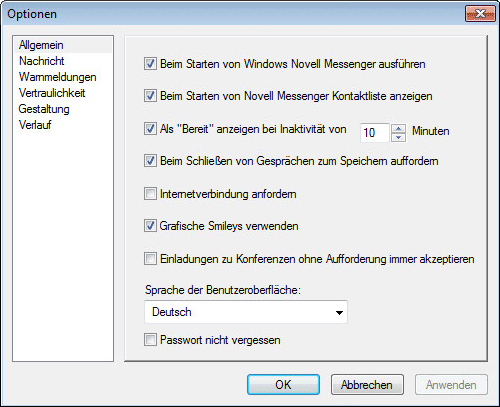Switch to Vertraulichkeit options
Image resolution: width=500 pixels, height=407 pixels.
pyautogui.click(x=52, y=93)
